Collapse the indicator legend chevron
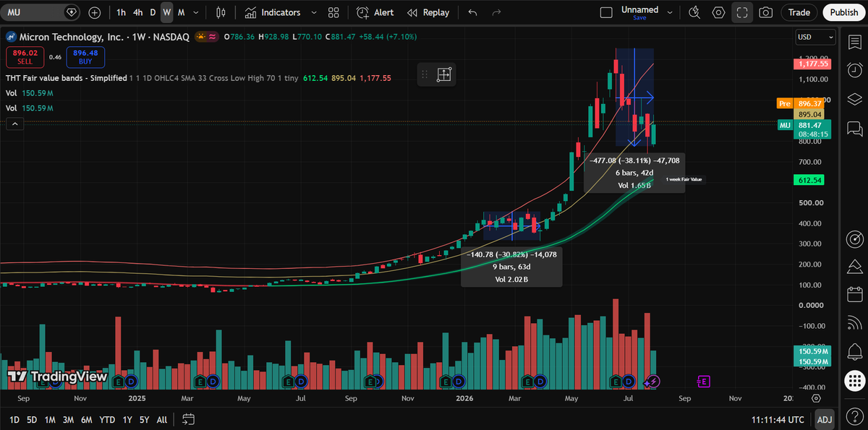This screenshot has height=430, width=868. (x=15, y=124)
